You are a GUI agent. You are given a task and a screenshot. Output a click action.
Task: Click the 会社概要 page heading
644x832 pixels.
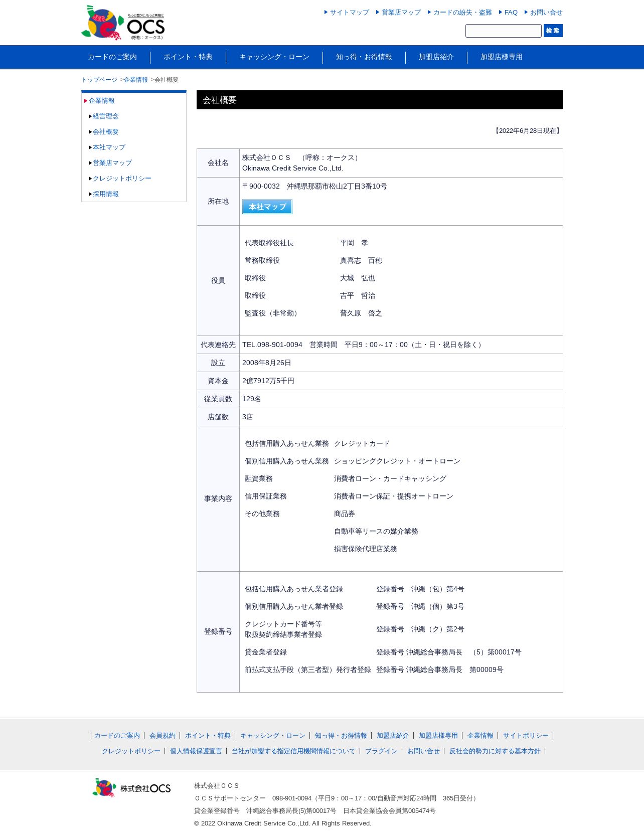[220, 100]
